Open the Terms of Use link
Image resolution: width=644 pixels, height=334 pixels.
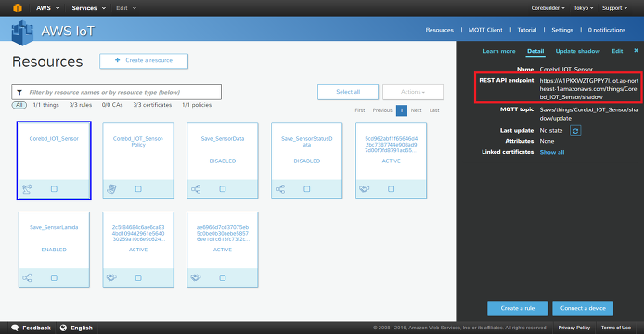pyautogui.click(x=616, y=328)
